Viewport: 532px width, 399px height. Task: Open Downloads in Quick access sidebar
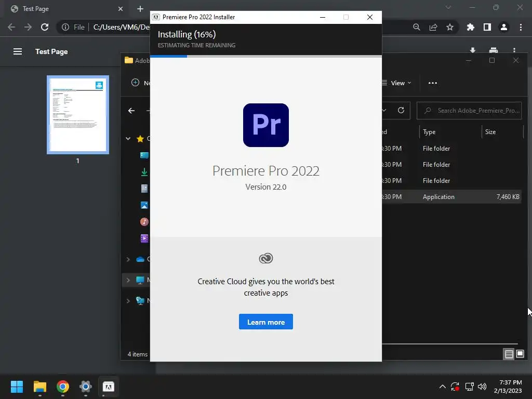[x=144, y=172]
